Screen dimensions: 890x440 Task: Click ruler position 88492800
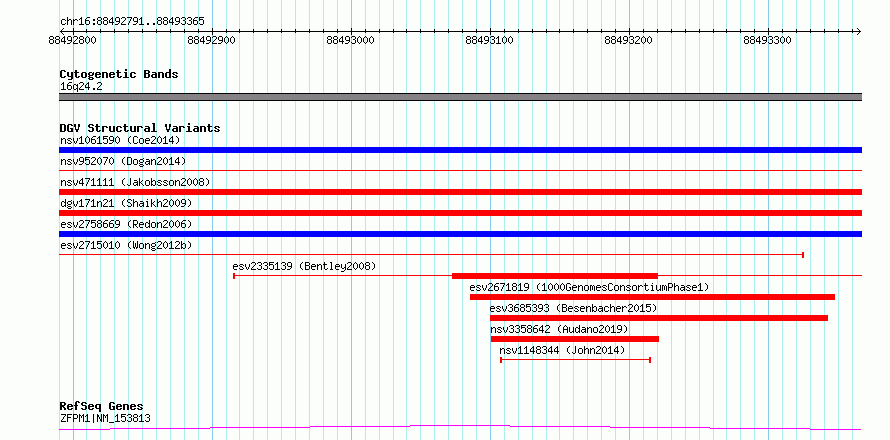[x=73, y=41]
